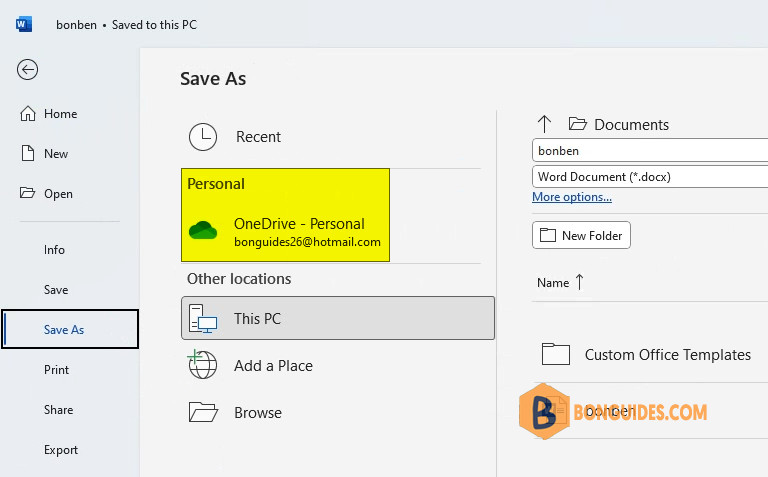The image size is (768, 477).
Task: Click the Open folder icon in sidebar
Action: (x=27, y=192)
